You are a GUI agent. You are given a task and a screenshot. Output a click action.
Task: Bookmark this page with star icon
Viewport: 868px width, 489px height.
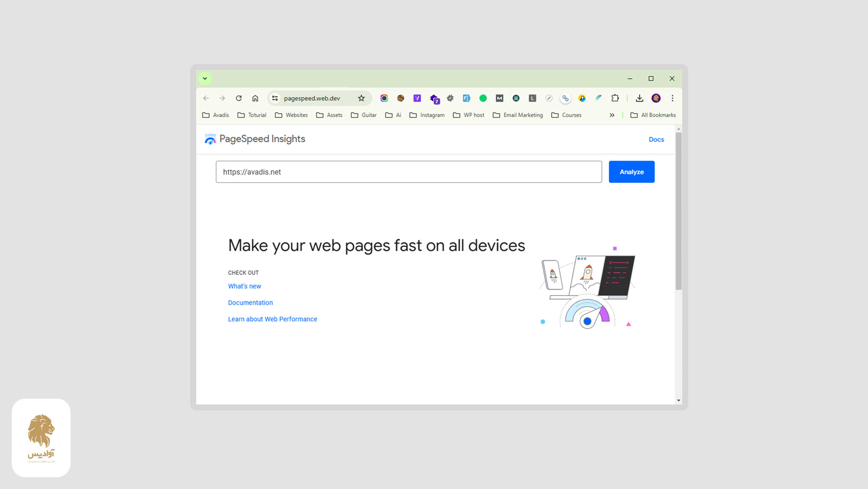tap(361, 98)
